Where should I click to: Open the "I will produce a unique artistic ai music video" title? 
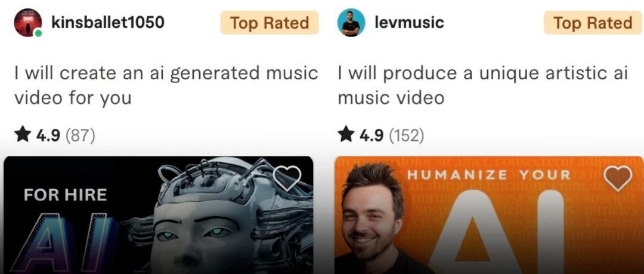(x=483, y=85)
